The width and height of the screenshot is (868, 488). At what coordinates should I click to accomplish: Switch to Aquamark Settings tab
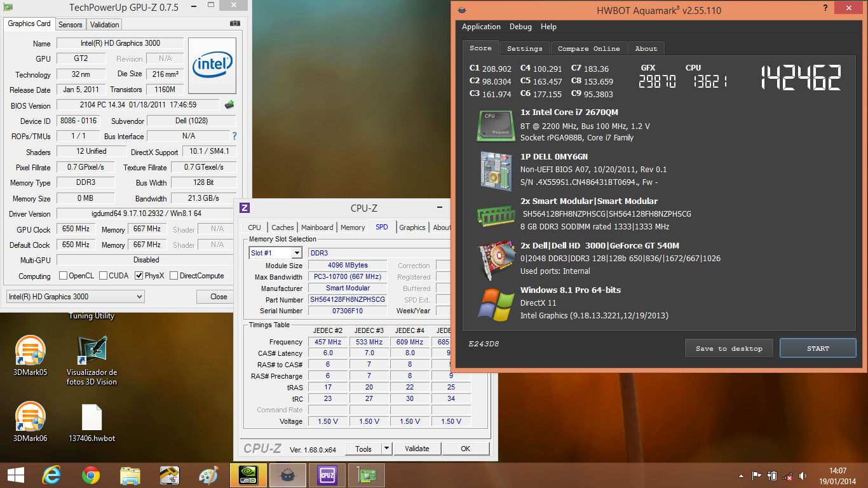tap(525, 48)
